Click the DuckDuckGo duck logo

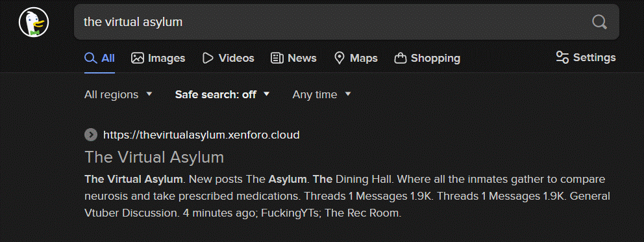(34, 22)
